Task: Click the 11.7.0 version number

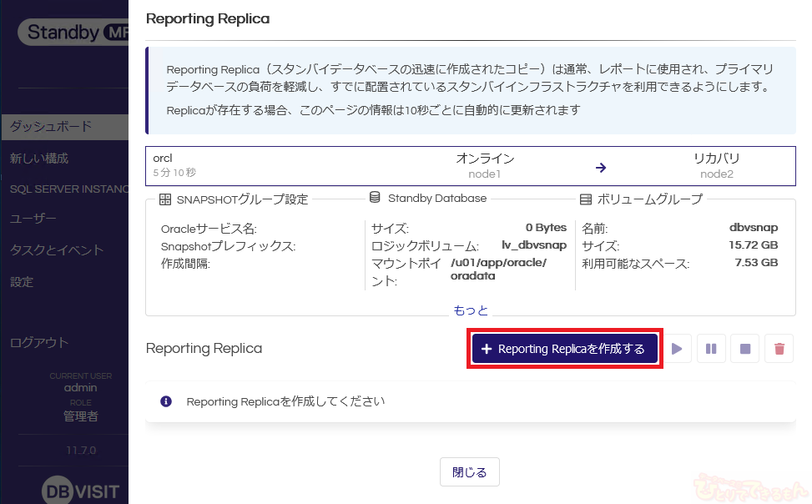Action: [x=81, y=450]
